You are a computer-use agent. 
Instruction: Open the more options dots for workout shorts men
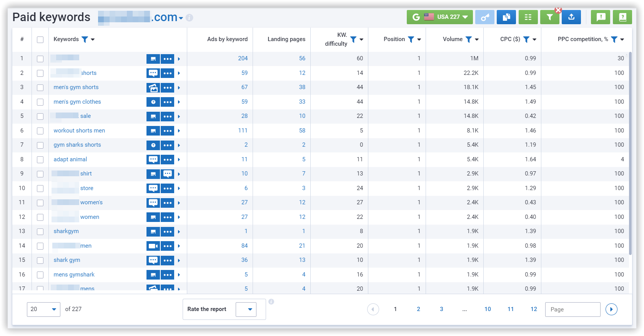pos(167,131)
